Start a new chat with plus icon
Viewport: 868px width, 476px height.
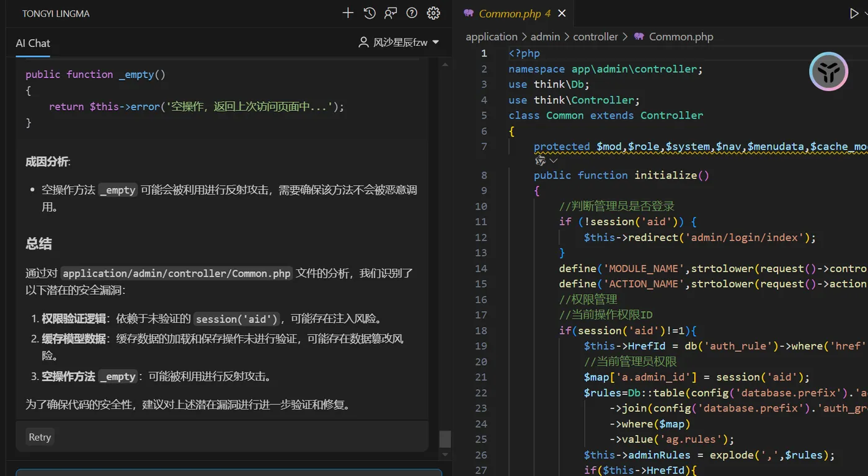click(348, 13)
